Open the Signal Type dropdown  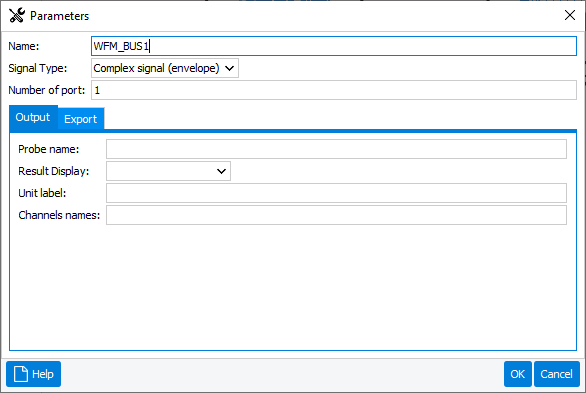point(165,68)
